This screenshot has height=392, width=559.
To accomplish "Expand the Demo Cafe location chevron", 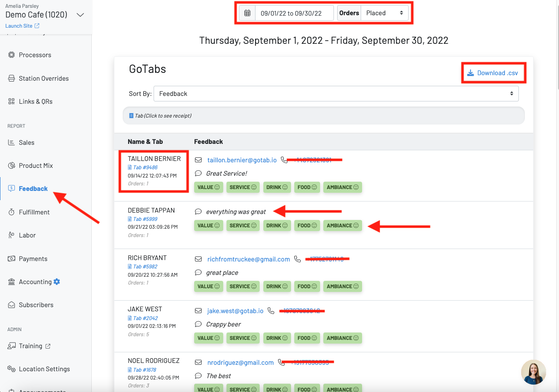I will (x=80, y=15).
